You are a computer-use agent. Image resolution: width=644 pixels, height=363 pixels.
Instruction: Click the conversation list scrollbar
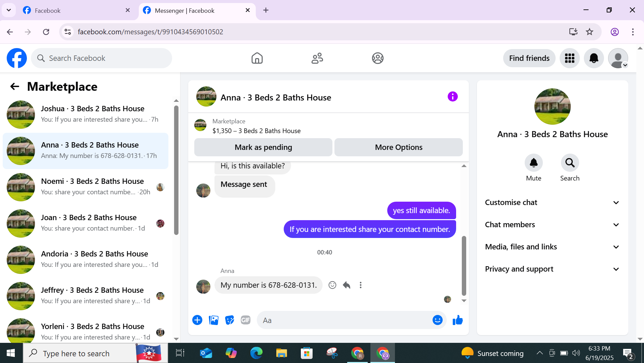(x=176, y=170)
